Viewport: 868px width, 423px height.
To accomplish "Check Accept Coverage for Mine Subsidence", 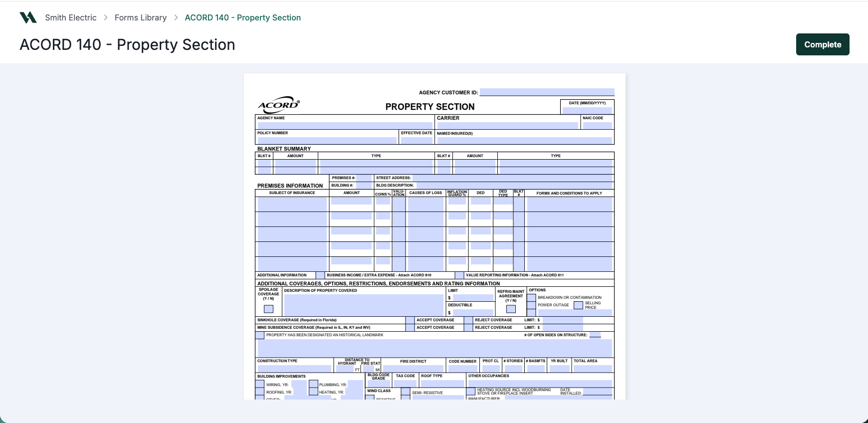I will tap(410, 328).
